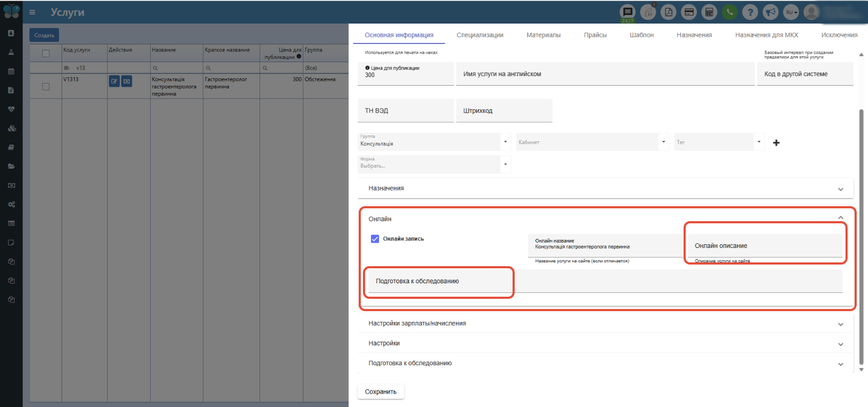Open the calculator icon in header

709,12
